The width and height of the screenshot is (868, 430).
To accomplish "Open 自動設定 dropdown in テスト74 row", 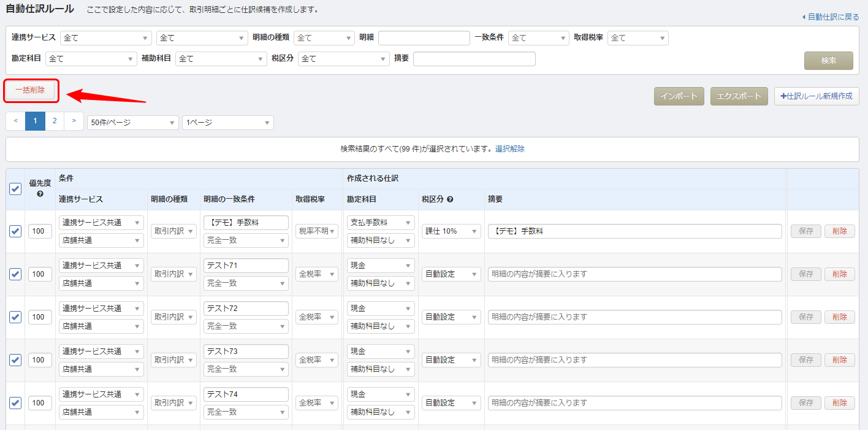I will click(451, 403).
